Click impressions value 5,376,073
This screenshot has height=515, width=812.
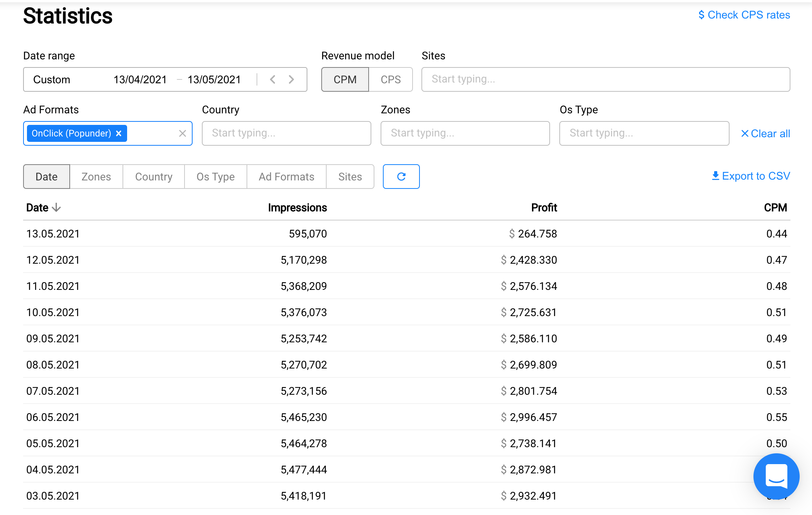click(x=304, y=313)
